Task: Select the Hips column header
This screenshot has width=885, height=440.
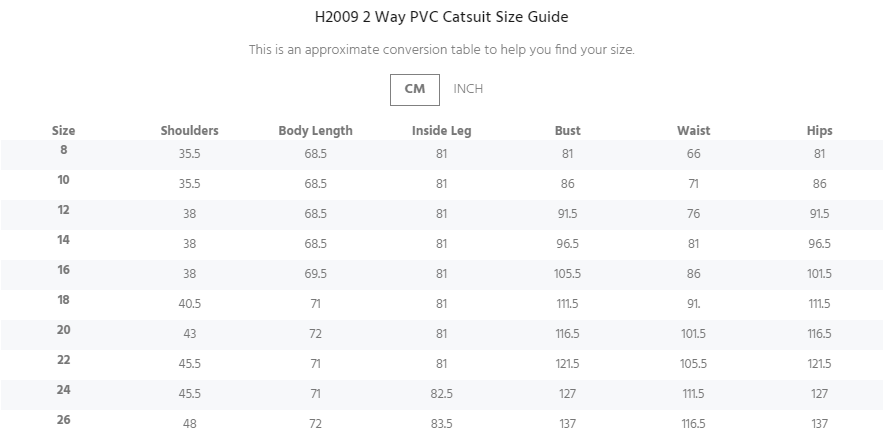Action: tap(819, 131)
